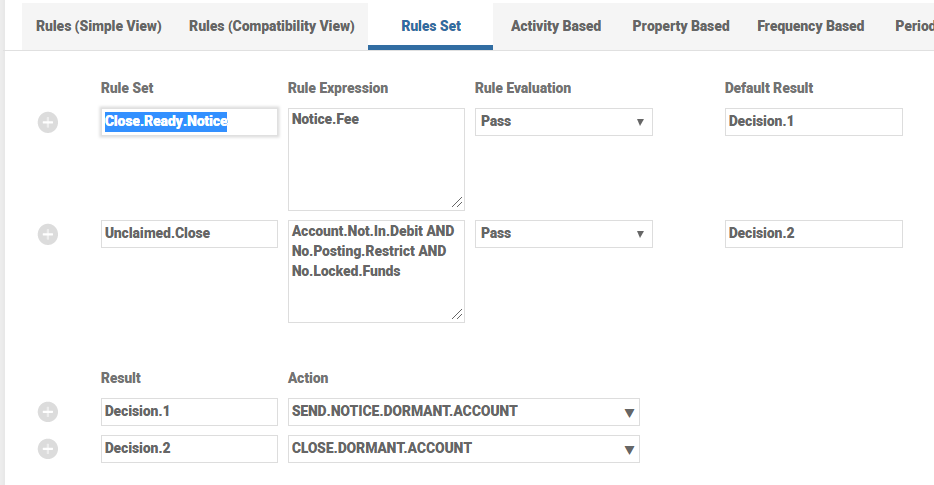Click the Unclaimed.Close rule set field
This screenshot has height=485, width=934.
189,234
